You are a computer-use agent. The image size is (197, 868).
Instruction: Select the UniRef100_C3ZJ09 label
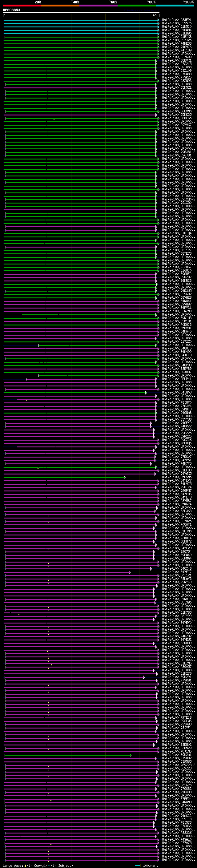click(x=177, y=71)
